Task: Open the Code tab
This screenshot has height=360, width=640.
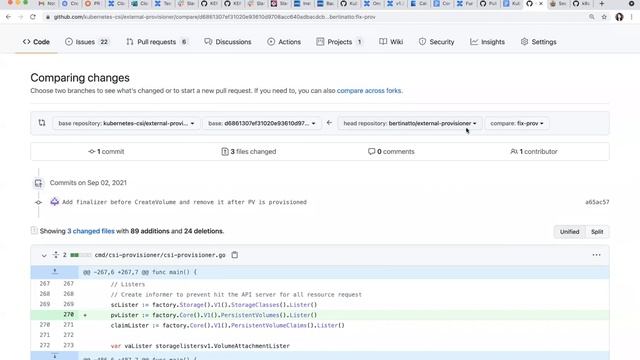Action: tap(36, 42)
